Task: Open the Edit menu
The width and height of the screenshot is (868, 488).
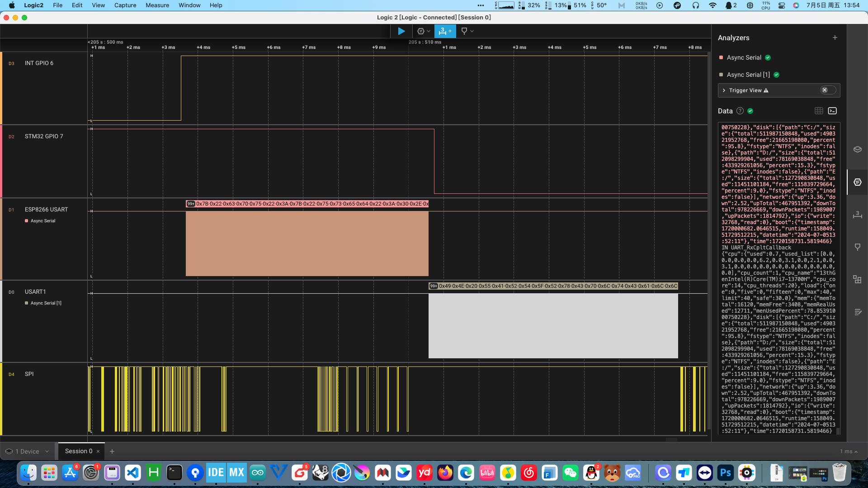Action: (x=77, y=5)
